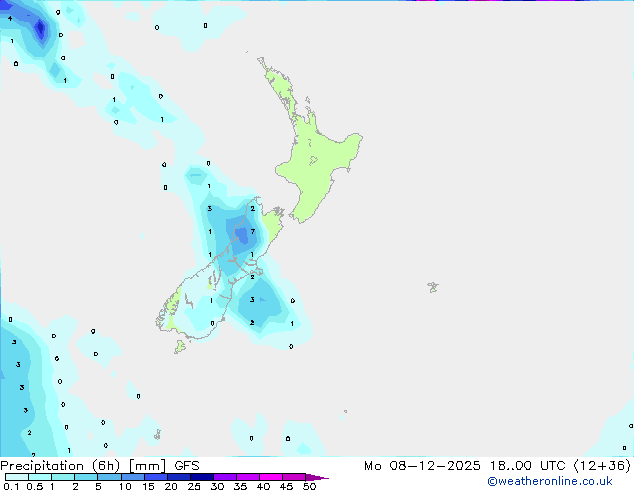Click the 1–2 mm legend color swatch
Screen dimensions: 634x490
[x=63, y=477]
